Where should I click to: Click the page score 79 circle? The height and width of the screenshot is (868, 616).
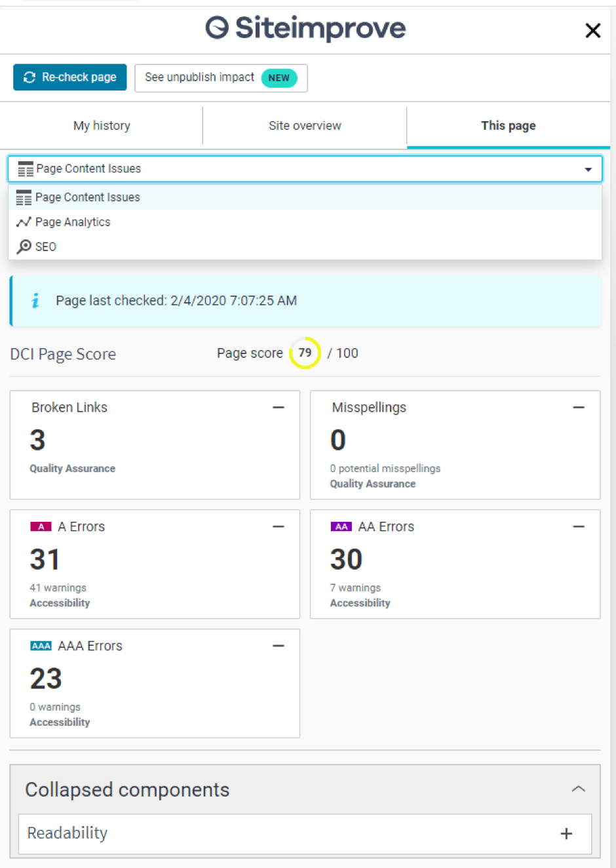coord(305,353)
